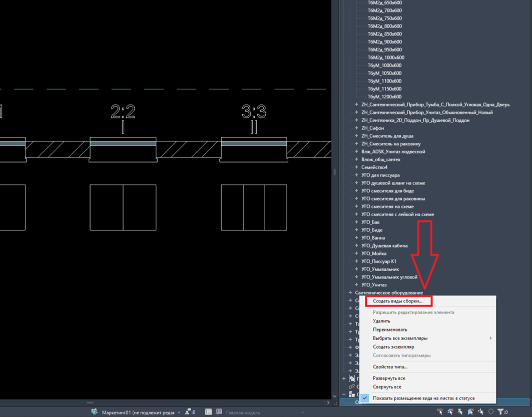
Task: Toggle the Select Elements by Face icon
Action: (470, 411)
